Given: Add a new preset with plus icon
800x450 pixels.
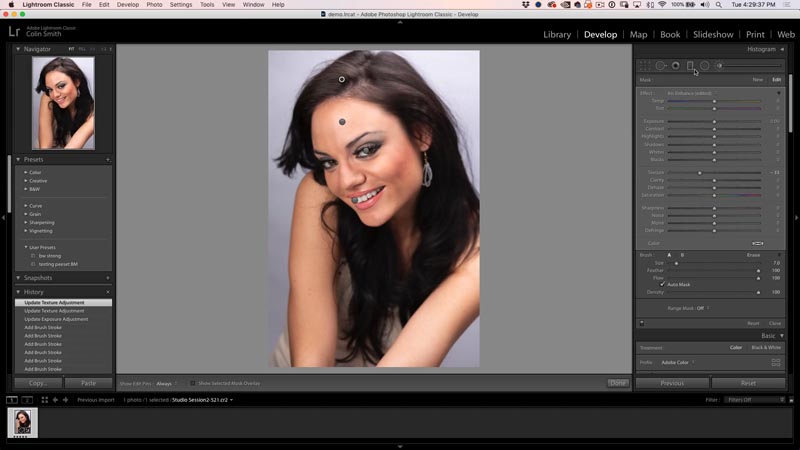Looking at the screenshot, I should point(108,159).
